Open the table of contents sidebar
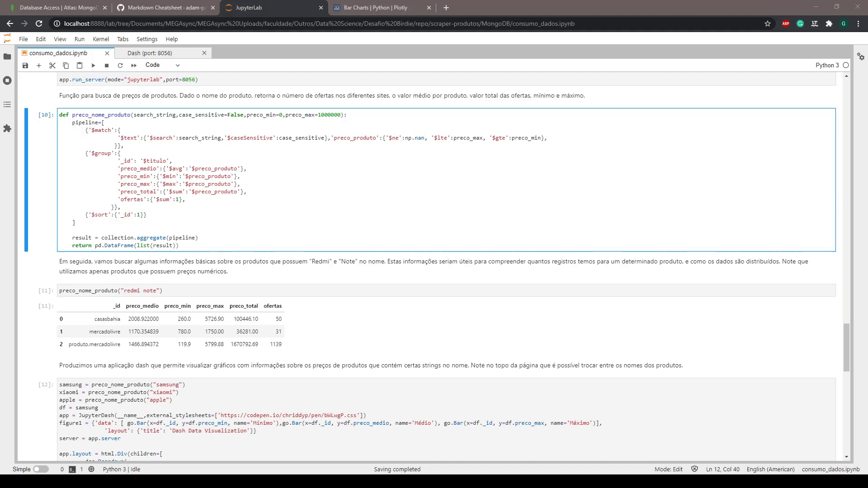Screen dimensions: 868x488 tap(7, 104)
